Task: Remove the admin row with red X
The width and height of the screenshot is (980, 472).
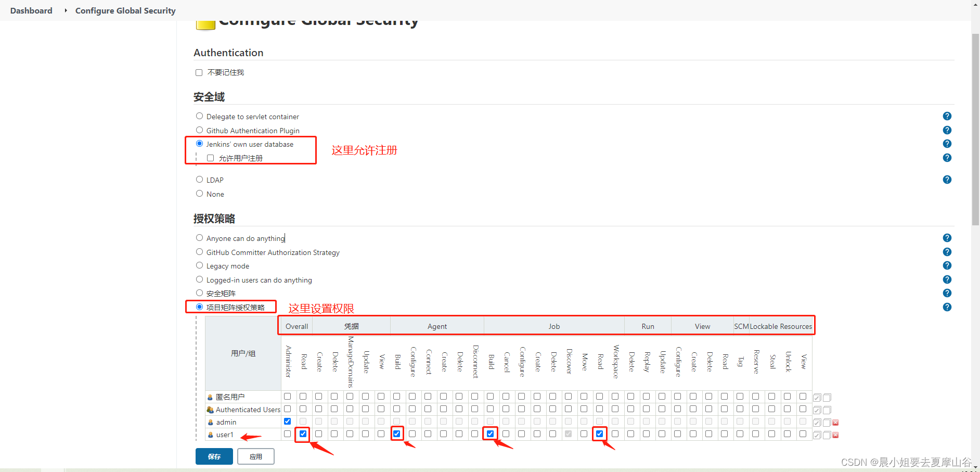Action: [x=835, y=423]
